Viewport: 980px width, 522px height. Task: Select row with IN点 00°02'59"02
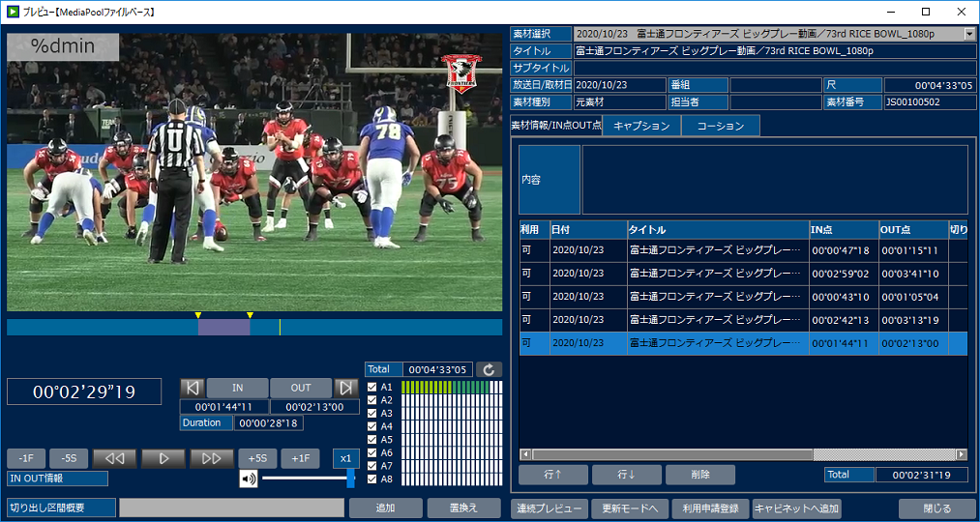coord(744,274)
